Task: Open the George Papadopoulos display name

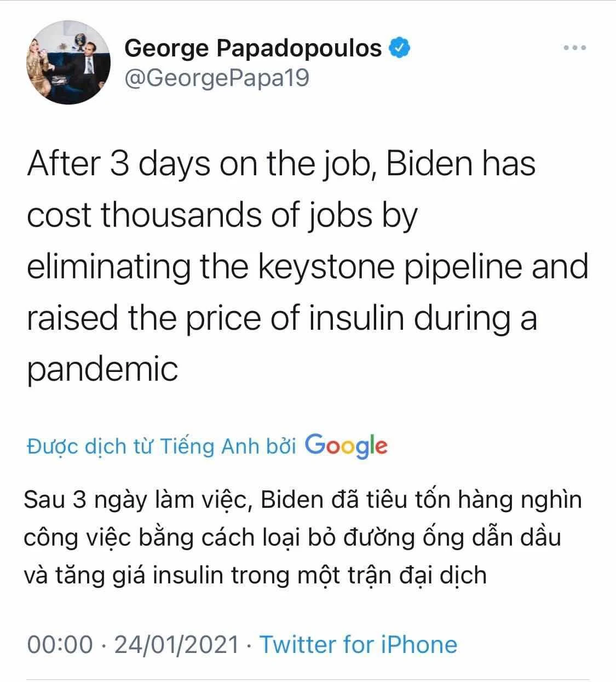Action: (x=253, y=48)
